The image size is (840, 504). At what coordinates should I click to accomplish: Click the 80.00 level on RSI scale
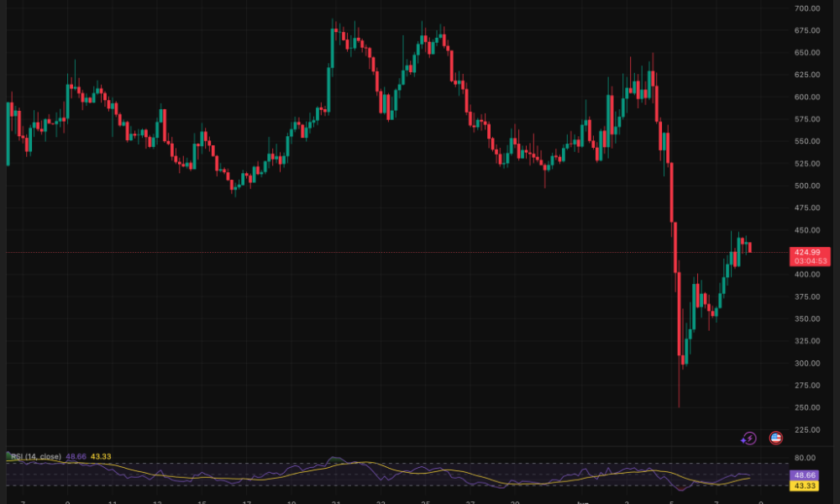click(805, 458)
